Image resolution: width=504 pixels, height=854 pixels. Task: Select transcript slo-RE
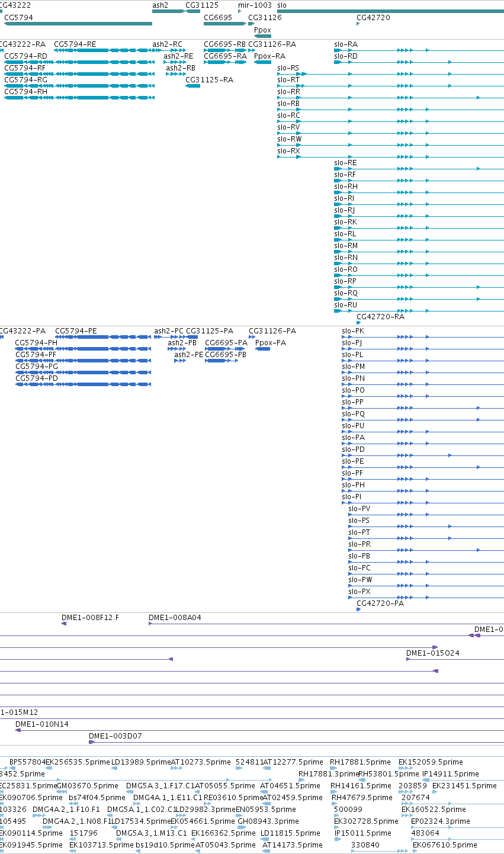coord(345,163)
